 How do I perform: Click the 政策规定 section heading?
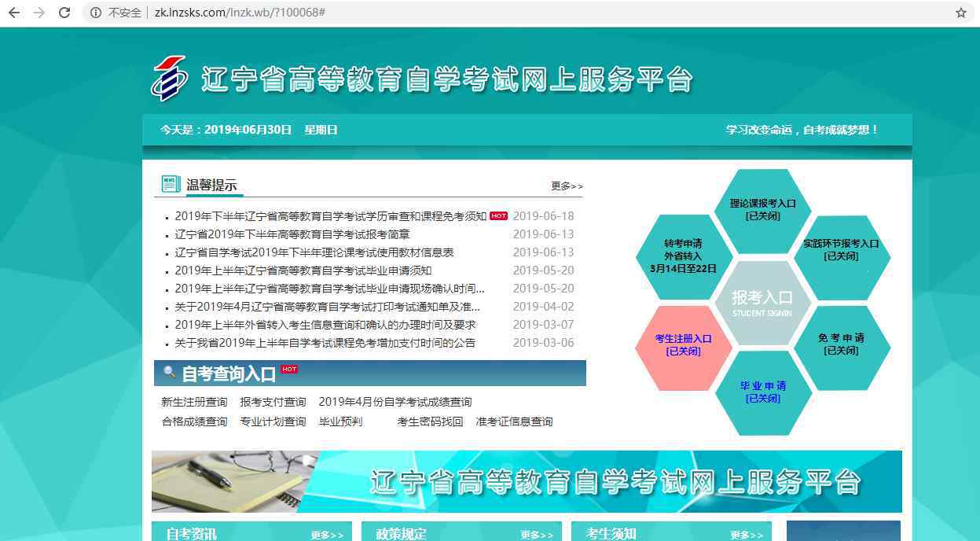(401, 534)
